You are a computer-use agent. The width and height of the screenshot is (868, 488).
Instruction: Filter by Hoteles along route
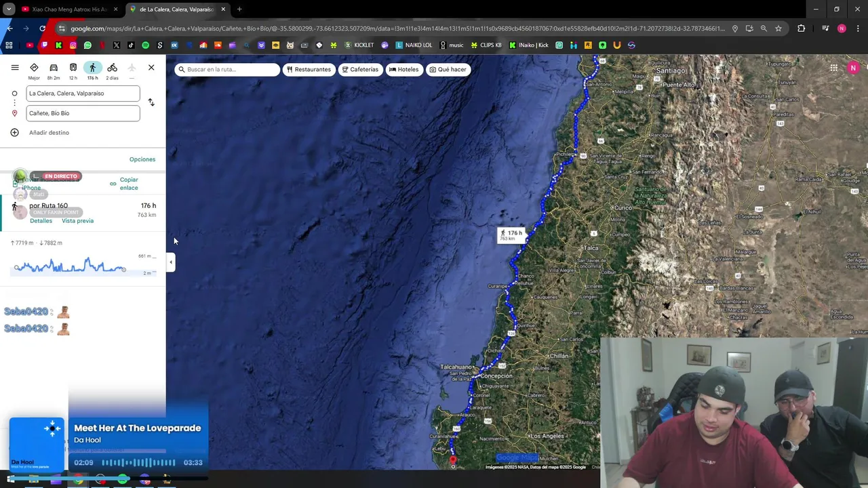tap(403, 69)
